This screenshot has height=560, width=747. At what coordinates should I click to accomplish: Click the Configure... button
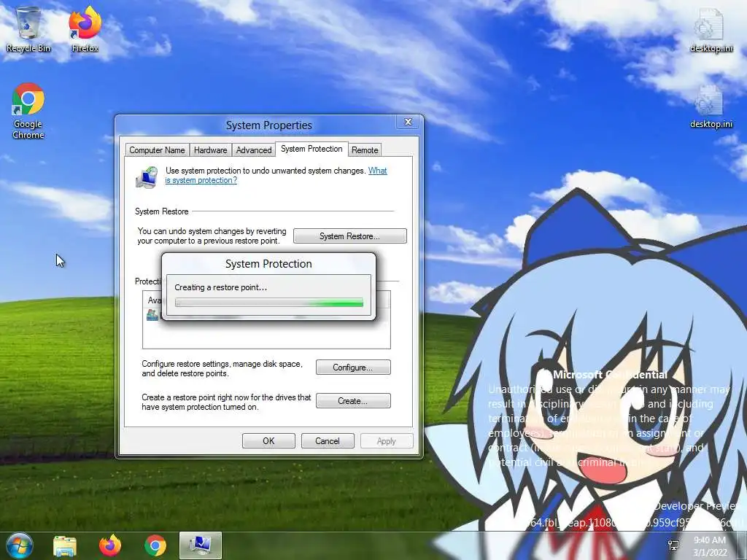353,367
